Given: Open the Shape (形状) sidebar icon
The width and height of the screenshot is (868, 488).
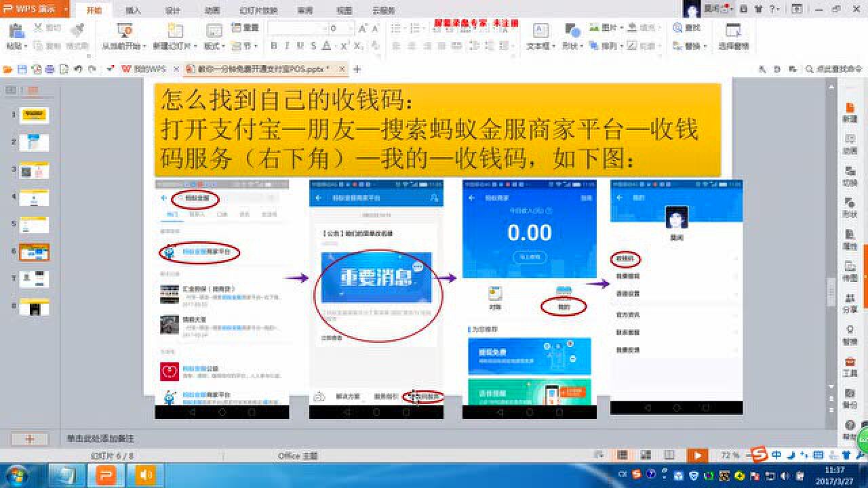Looking at the screenshot, I should click(x=850, y=207).
